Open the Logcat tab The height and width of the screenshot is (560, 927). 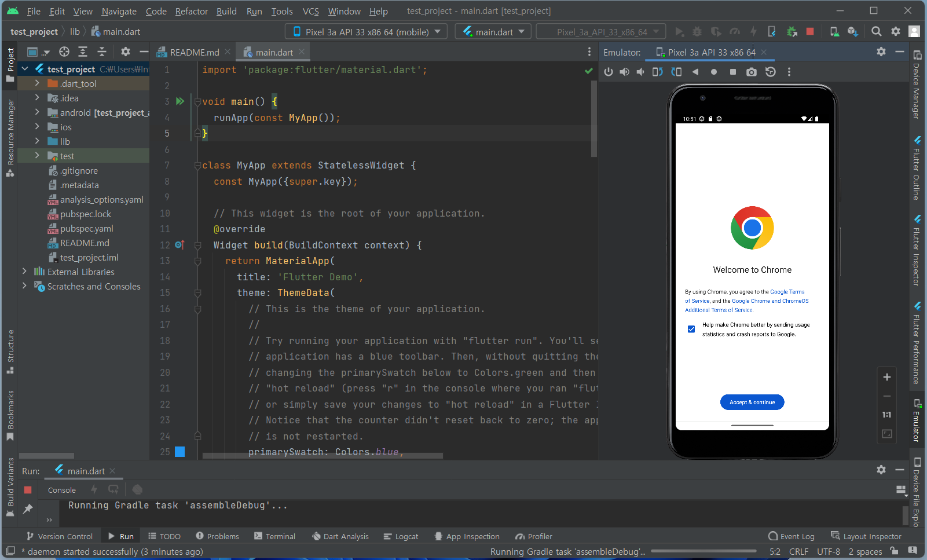click(x=401, y=536)
